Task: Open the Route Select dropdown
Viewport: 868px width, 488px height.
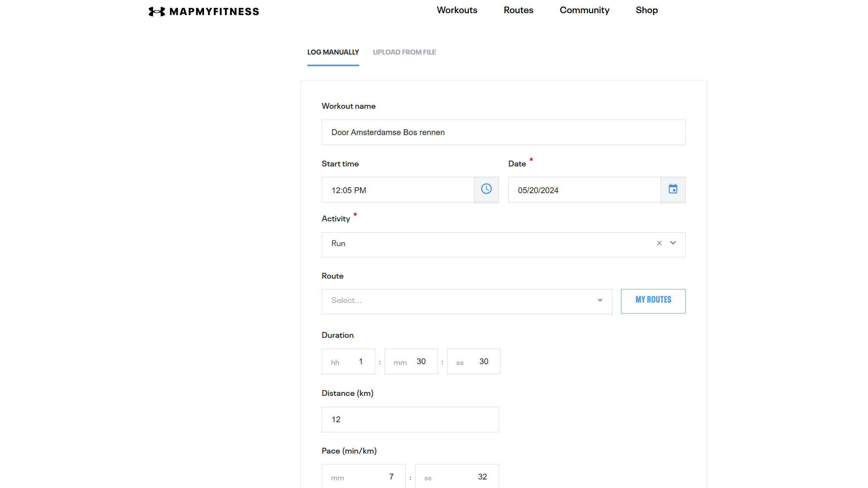Action: (457, 301)
